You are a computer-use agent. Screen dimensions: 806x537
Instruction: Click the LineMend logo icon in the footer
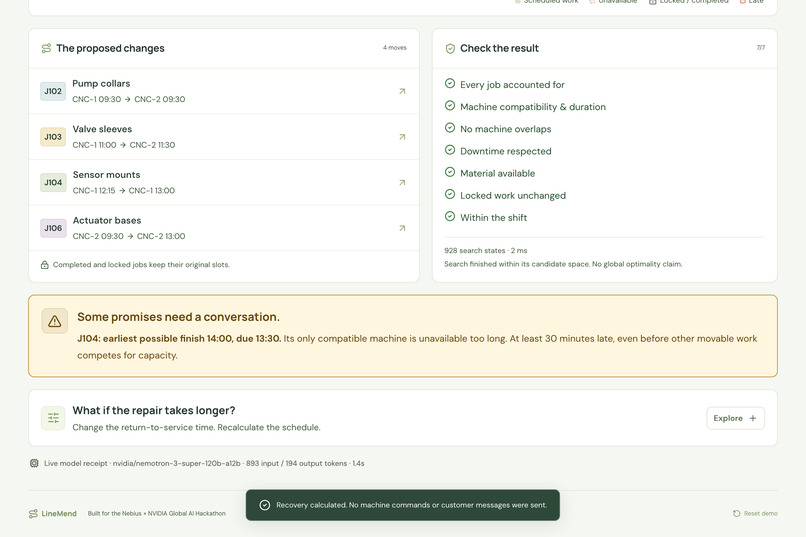(33, 513)
